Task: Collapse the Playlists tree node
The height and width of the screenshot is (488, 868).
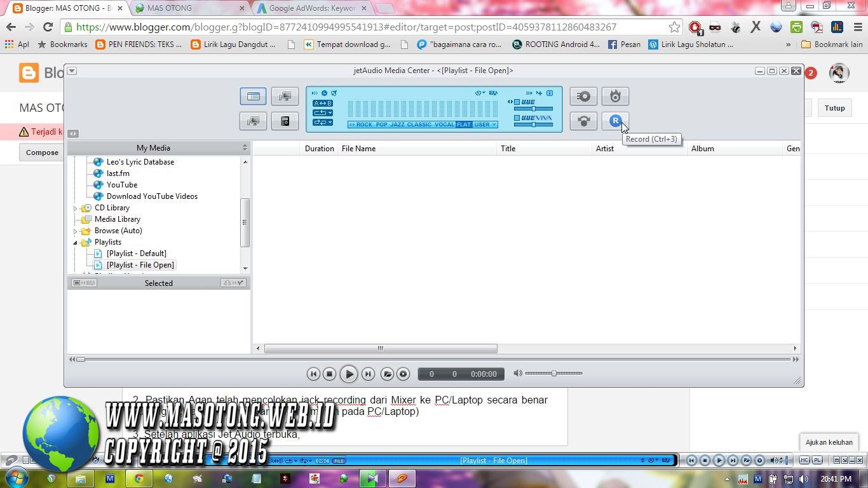Action: (75, 243)
